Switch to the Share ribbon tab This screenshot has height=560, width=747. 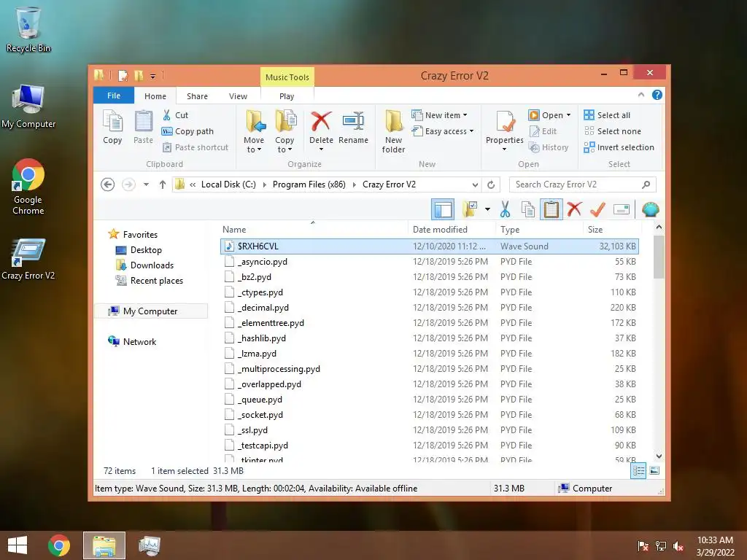click(197, 96)
